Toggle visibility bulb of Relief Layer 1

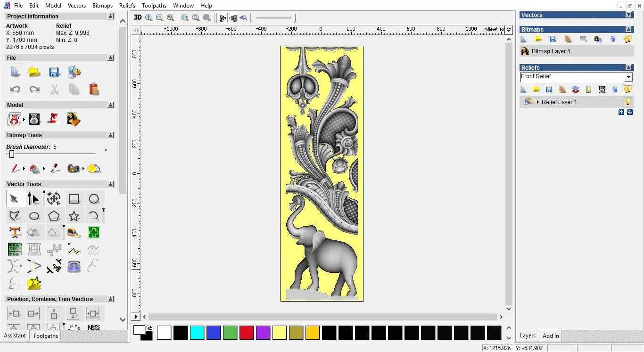point(627,102)
